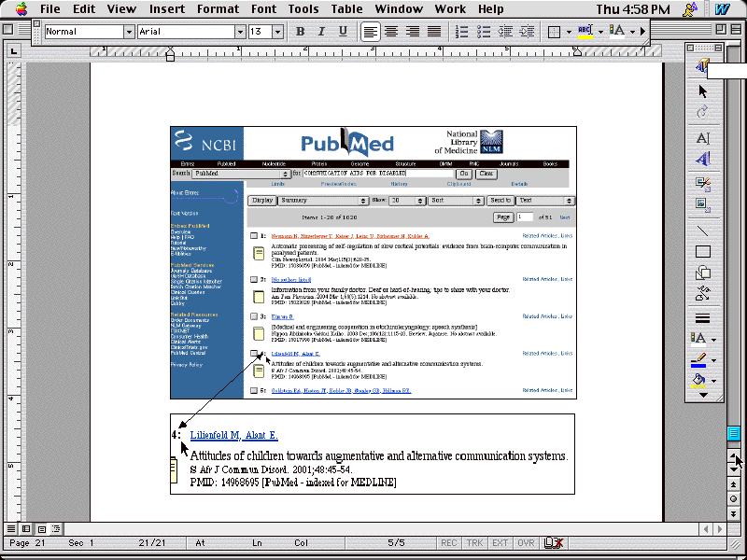Open the Tools menu

(x=303, y=9)
